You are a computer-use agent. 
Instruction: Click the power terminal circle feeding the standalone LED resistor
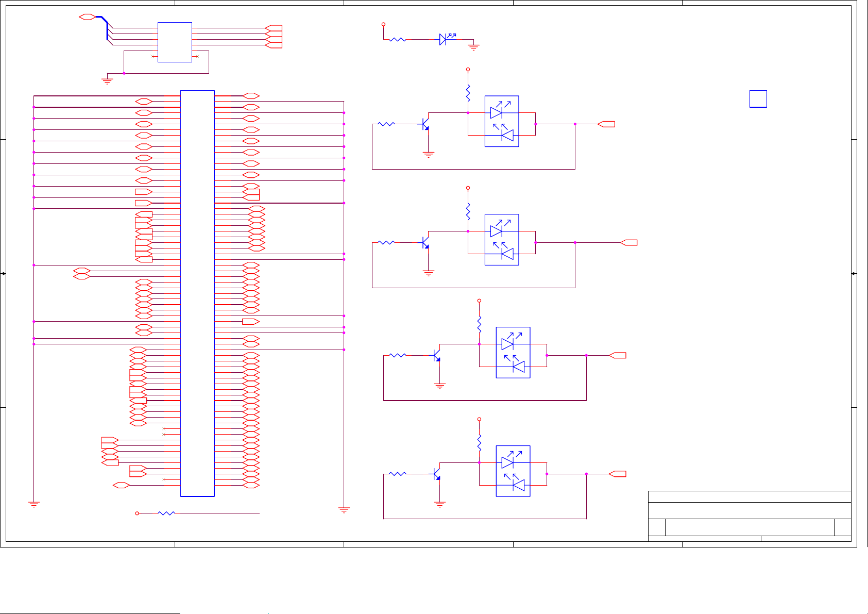point(383,24)
